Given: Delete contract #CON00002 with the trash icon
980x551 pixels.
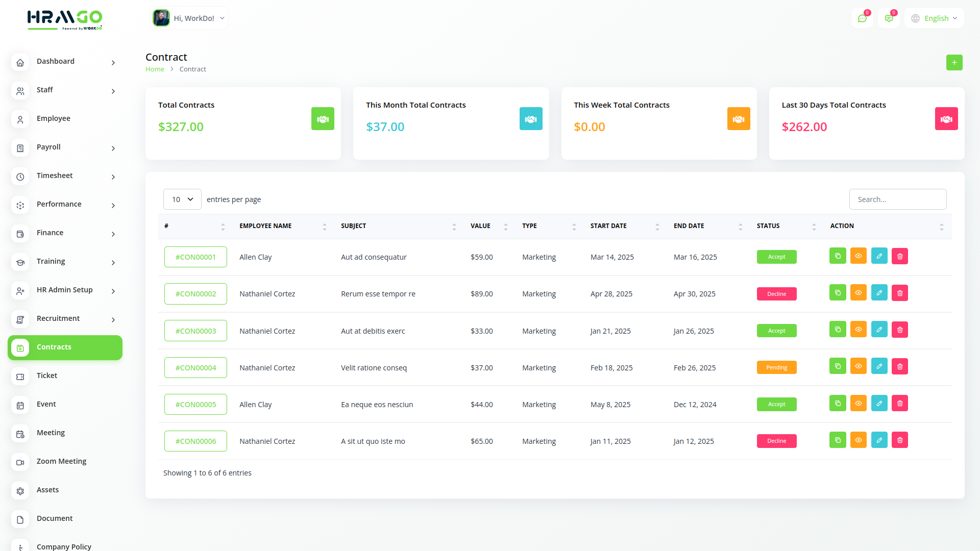Looking at the screenshot, I should point(900,293).
